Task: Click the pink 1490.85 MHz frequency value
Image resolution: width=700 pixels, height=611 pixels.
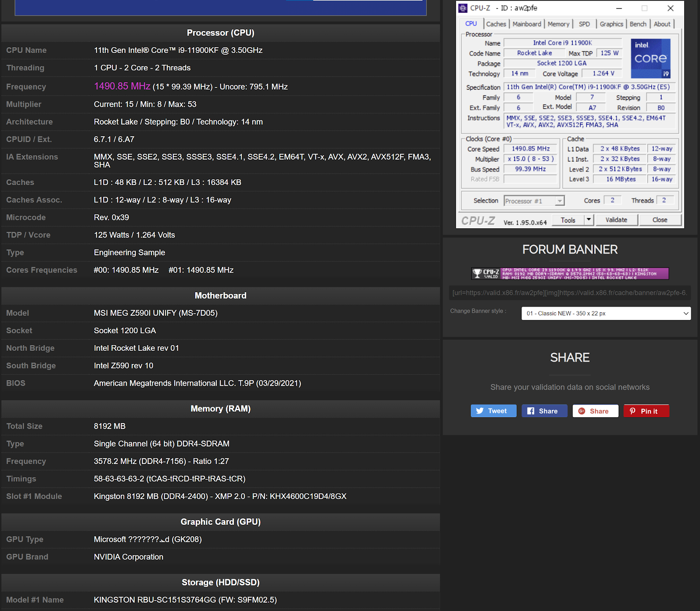Action: pos(122,86)
